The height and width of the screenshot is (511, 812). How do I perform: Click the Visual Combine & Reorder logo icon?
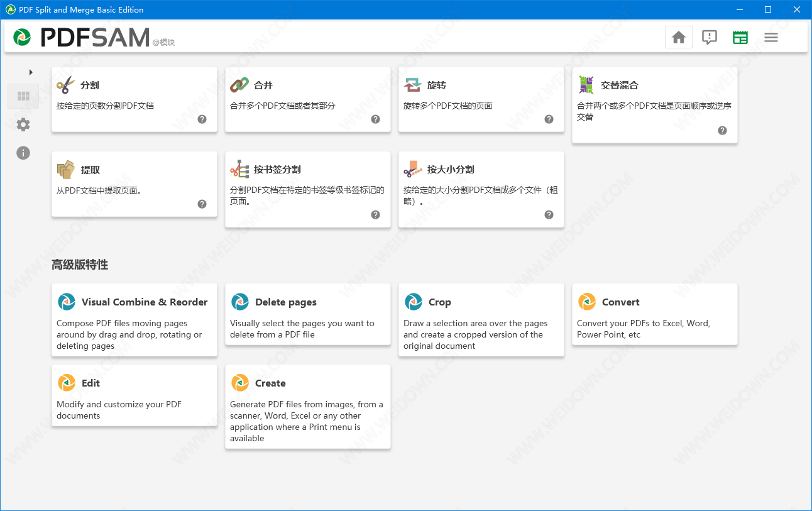[67, 302]
